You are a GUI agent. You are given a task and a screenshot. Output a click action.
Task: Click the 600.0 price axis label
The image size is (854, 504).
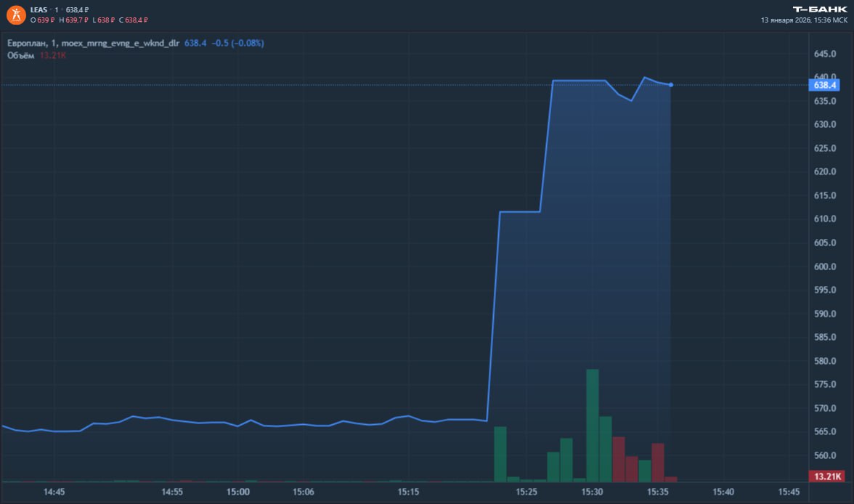(826, 267)
